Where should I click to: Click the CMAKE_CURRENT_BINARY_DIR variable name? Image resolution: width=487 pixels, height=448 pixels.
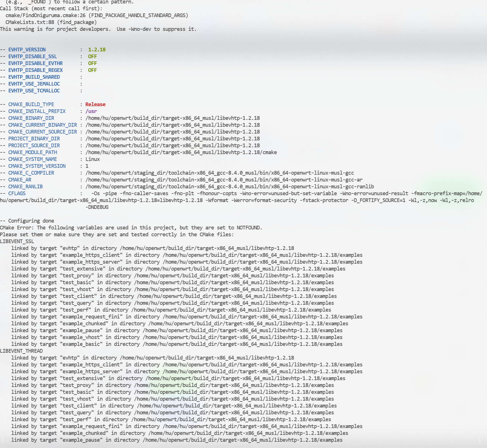tap(43, 125)
